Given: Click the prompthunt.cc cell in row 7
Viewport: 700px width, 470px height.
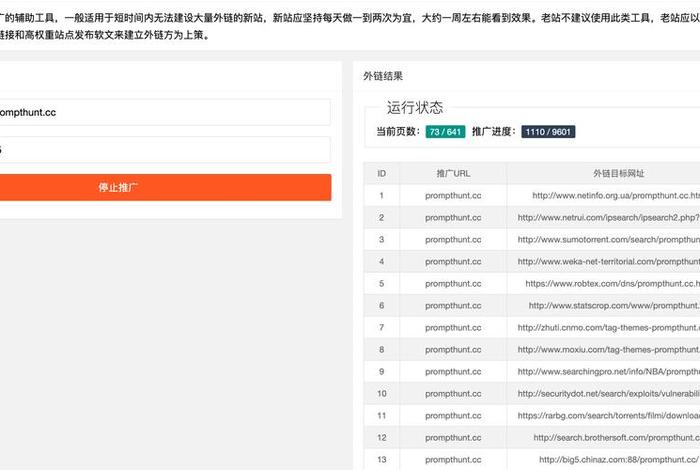Looking at the screenshot, I should 453,328.
